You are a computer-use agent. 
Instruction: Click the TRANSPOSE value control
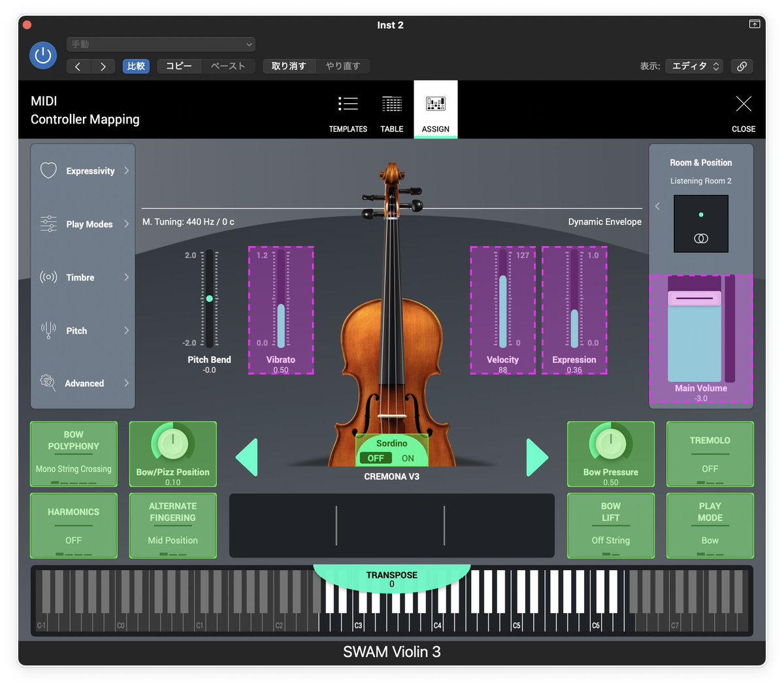tap(392, 579)
